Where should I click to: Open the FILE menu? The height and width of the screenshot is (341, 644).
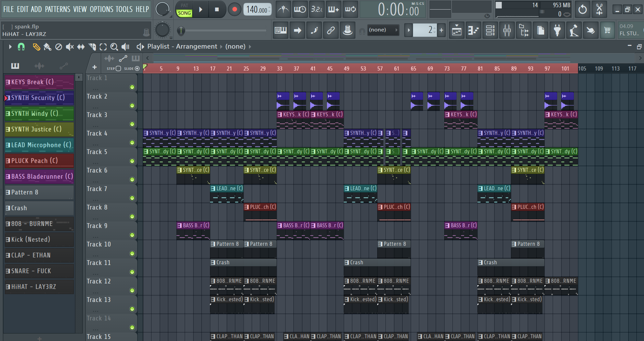[9, 9]
